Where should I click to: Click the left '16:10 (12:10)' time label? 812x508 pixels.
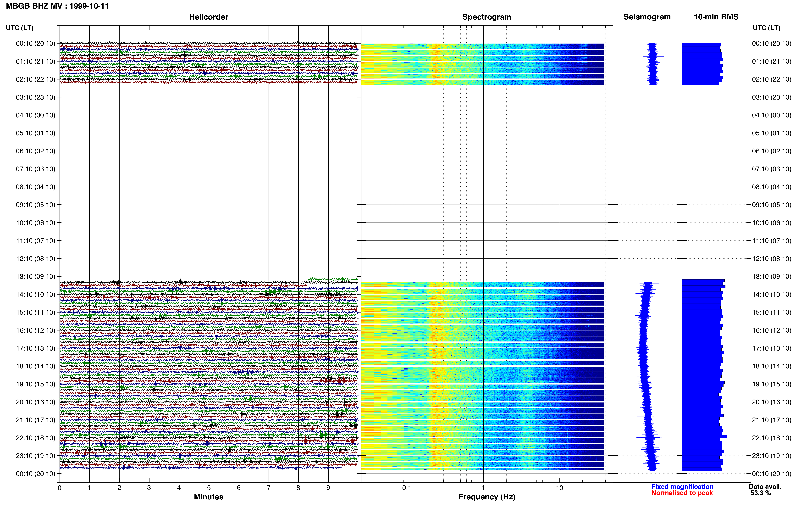[x=36, y=330]
